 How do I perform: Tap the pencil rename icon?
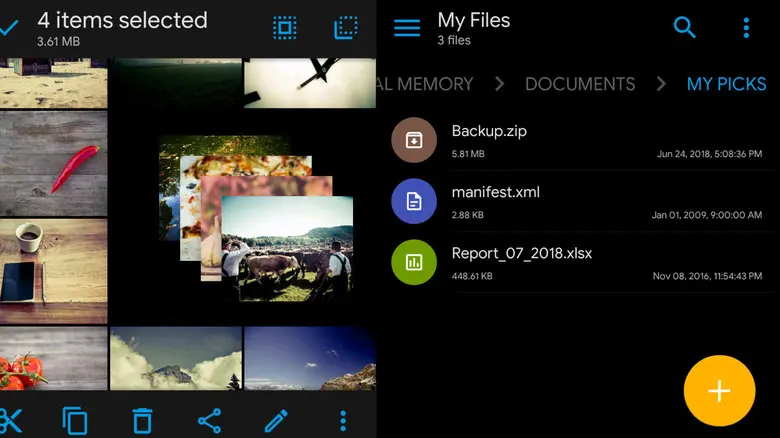click(276, 420)
